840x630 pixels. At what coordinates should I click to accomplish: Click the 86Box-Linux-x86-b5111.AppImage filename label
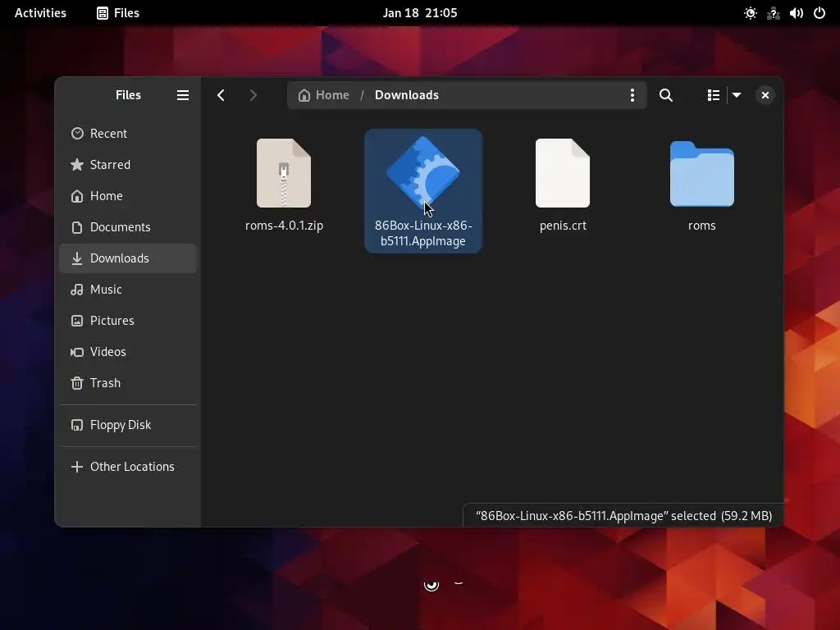click(x=423, y=233)
